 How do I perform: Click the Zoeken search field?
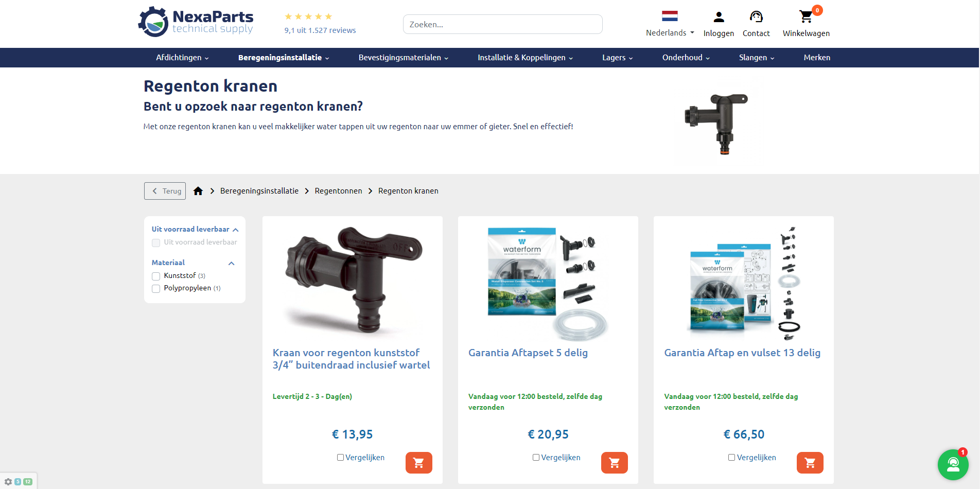[502, 24]
